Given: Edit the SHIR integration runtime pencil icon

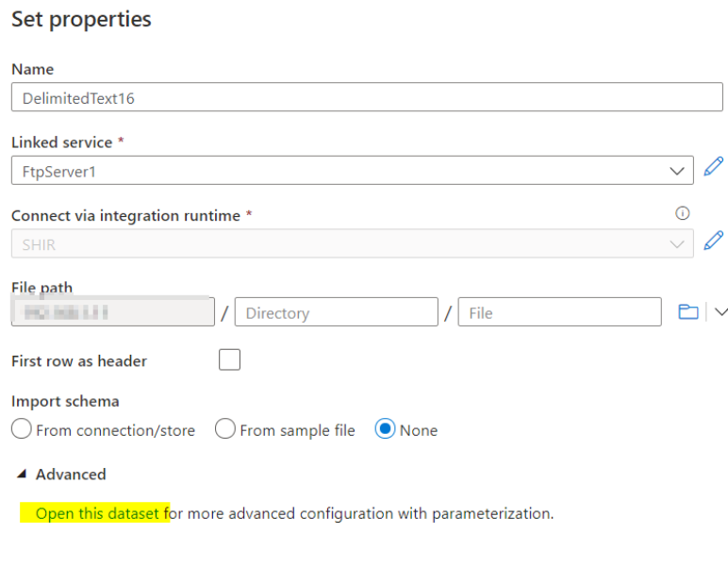Looking at the screenshot, I should 713,240.
